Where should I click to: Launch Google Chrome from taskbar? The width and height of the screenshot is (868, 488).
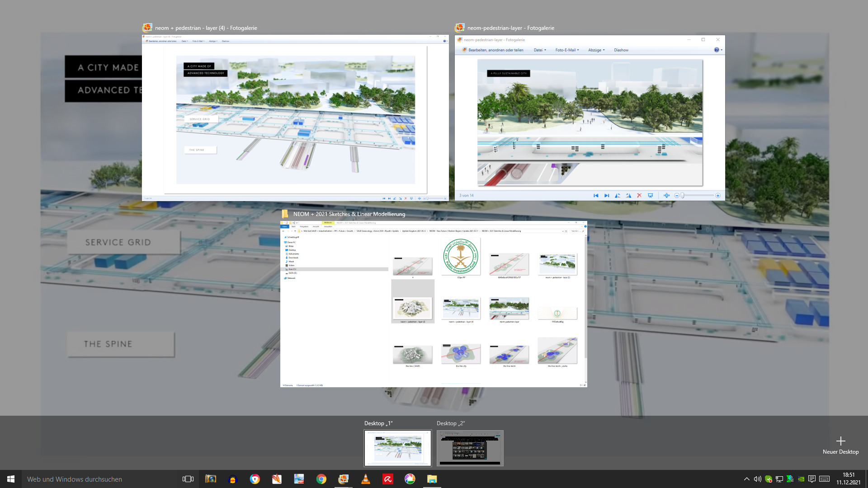(x=321, y=479)
